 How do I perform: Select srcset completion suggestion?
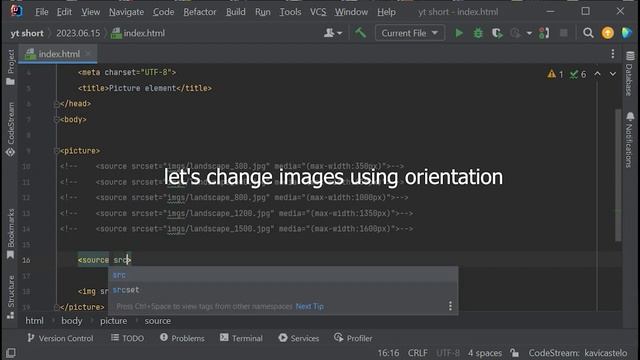point(283,290)
